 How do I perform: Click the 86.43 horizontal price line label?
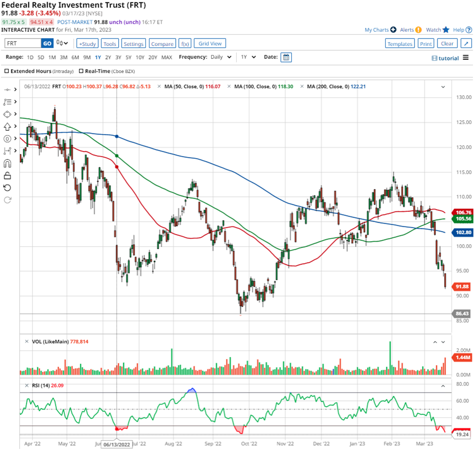click(x=462, y=313)
